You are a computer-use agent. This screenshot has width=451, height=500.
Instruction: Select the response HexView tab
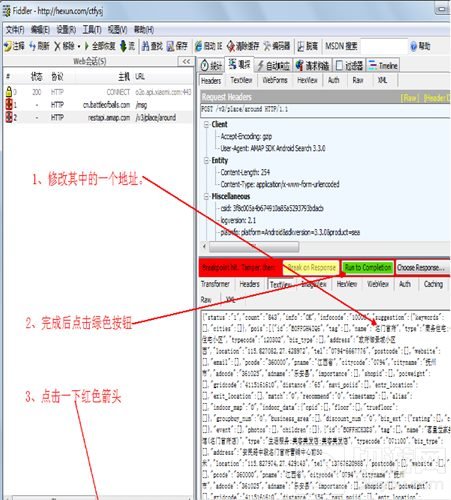tap(346, 284)
